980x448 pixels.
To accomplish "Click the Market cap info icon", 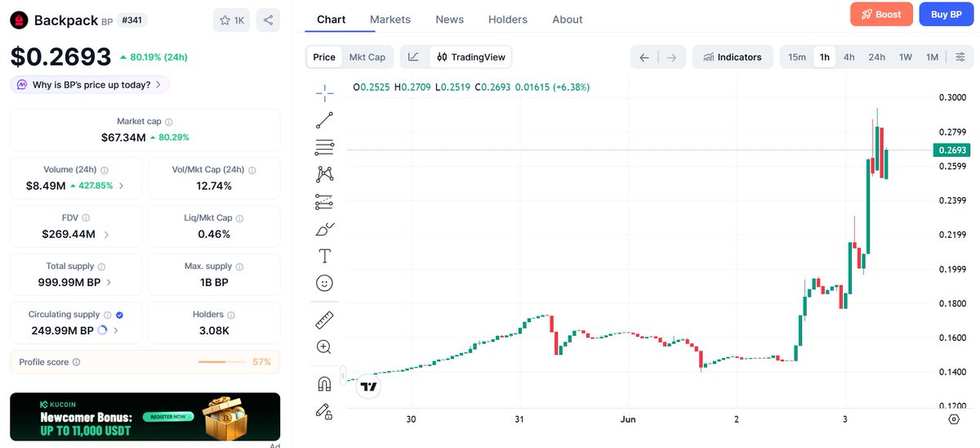I will 169,122.
